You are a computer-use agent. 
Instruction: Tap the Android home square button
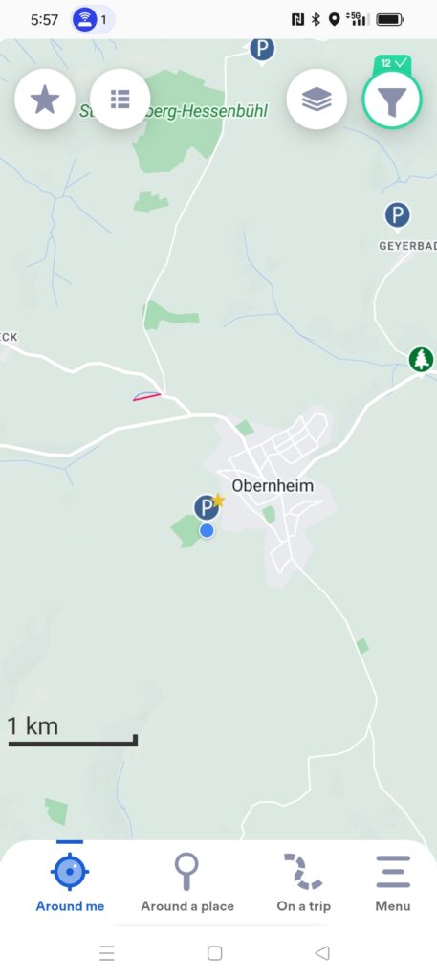[215, 953]
